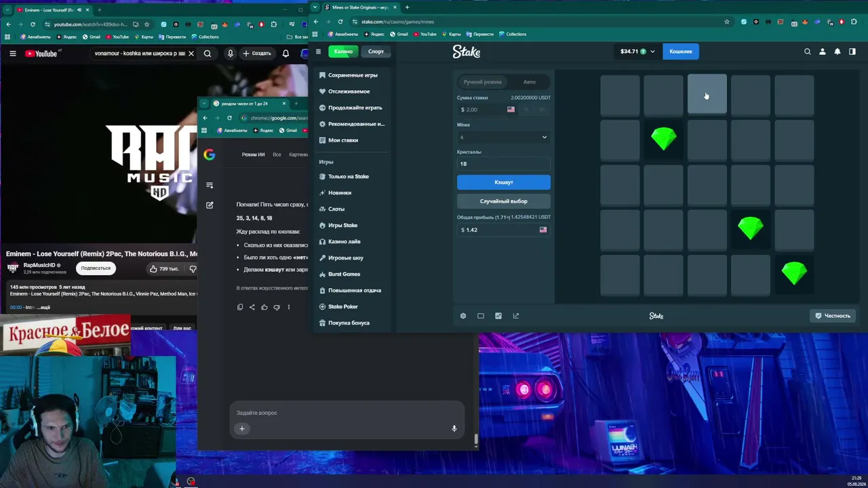868x488 pixels.
Task: Toggle the Stake right side panel icon
Action: [852, 52]
